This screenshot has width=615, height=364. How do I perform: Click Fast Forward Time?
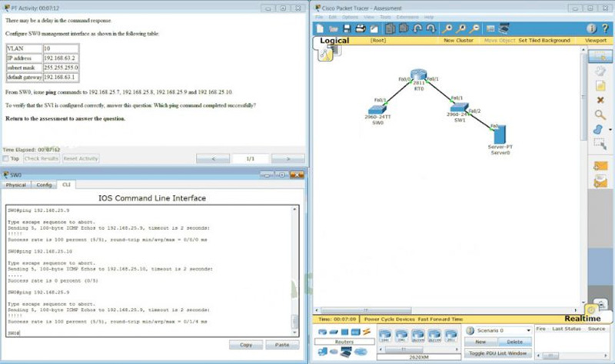pyautogui.click(x=440, y=319)
